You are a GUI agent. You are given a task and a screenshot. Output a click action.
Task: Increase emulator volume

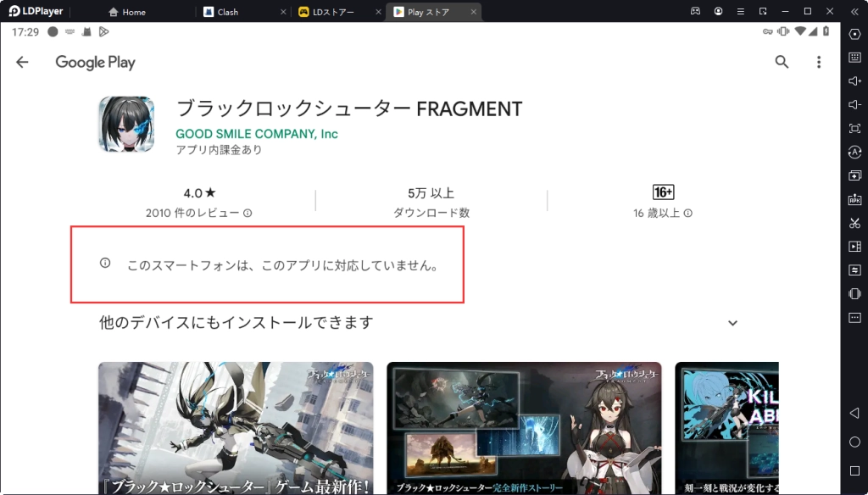854,81
